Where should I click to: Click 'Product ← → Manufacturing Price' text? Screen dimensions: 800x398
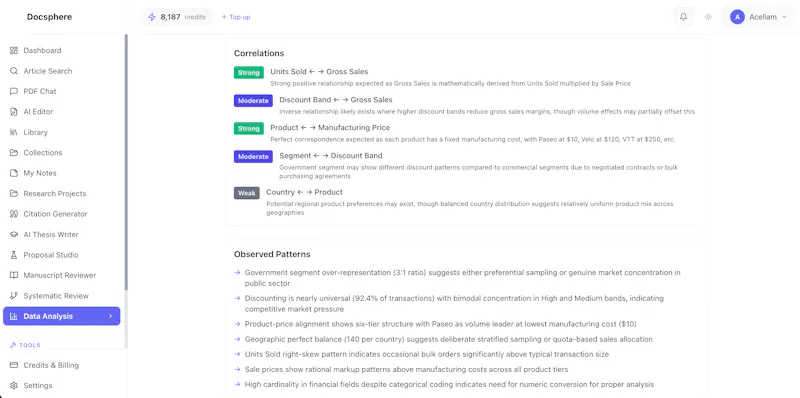(x=330, y=128)
